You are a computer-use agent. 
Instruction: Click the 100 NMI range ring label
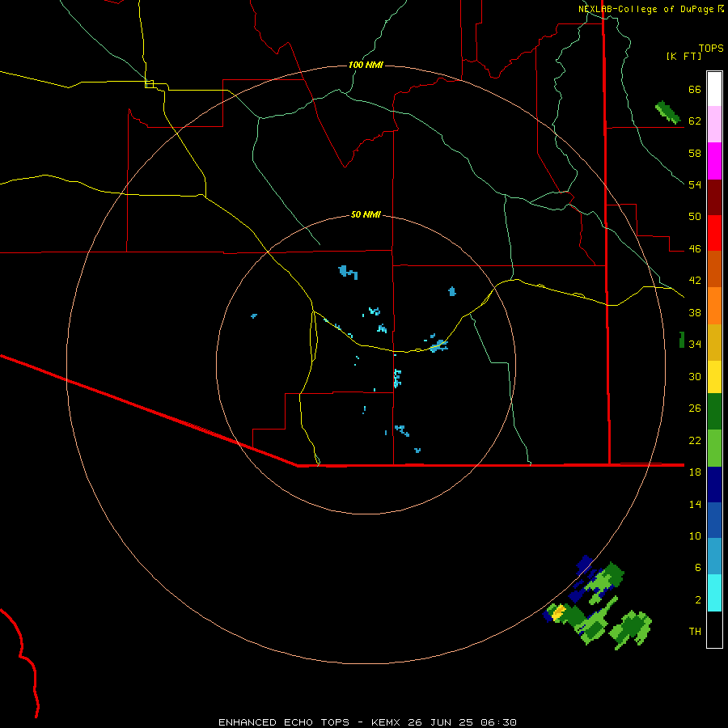click(x=366, y=65)
